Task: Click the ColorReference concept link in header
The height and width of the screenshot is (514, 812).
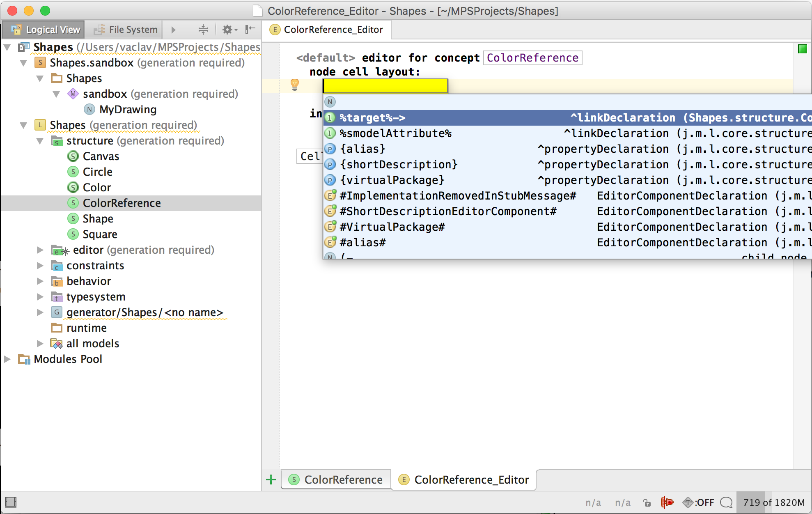Action: coord(532,58)
